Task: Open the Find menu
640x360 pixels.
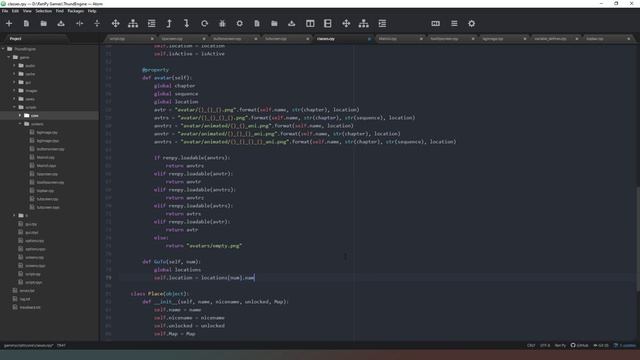Action: [60, 11]
